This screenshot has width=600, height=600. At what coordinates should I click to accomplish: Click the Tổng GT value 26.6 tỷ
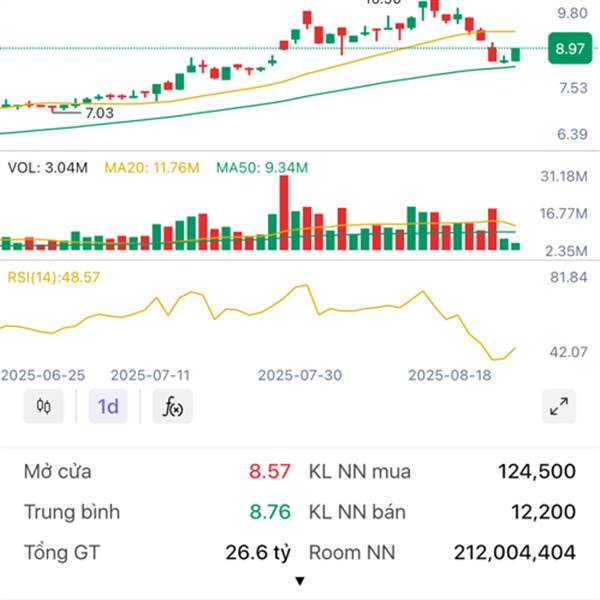click(x=258, y=553)
